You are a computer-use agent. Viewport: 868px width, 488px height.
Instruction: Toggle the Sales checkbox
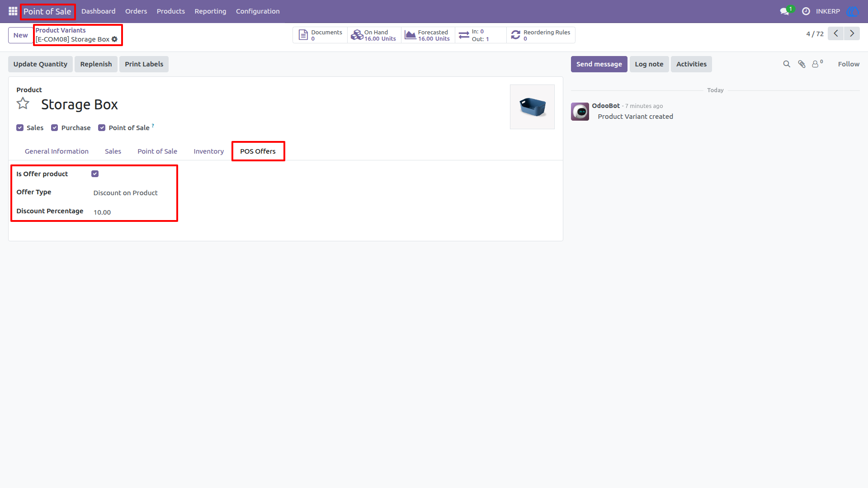point(20,128)
